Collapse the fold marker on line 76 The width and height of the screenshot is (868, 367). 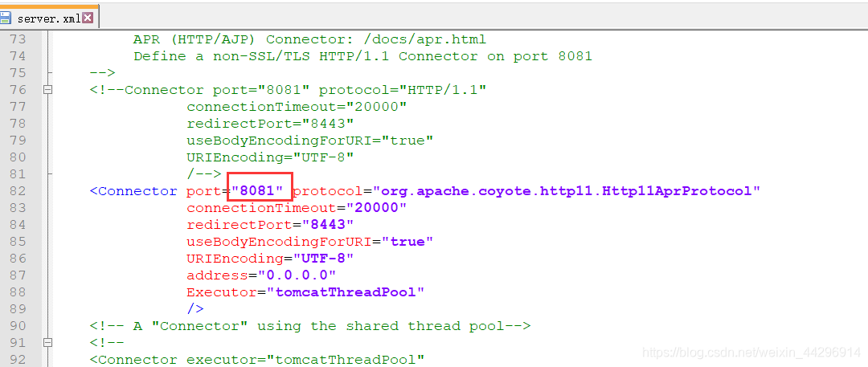click(x=48, y=90)
